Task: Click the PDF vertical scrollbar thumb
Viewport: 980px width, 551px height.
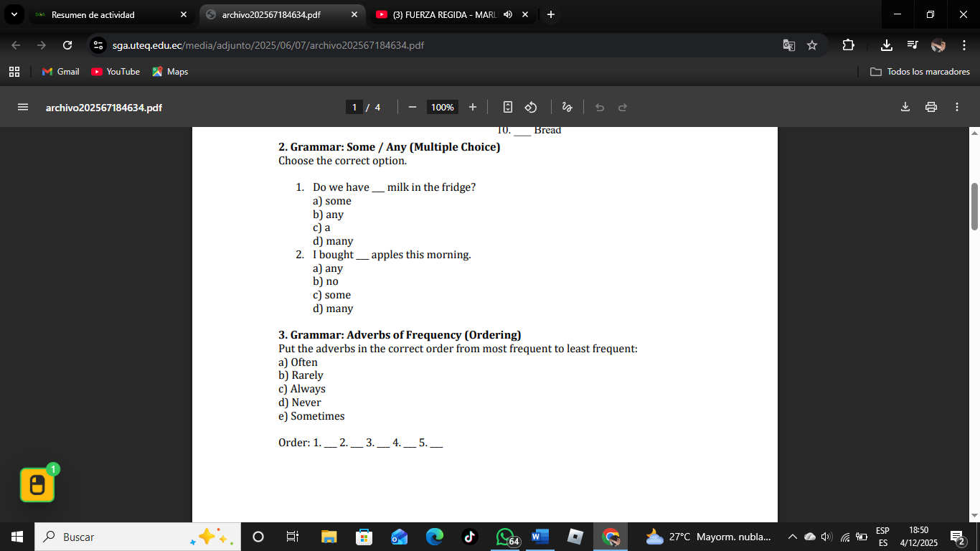Action: [x=974, y=207]
